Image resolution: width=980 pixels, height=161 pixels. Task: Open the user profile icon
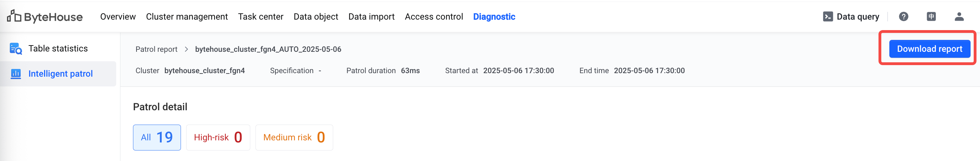[x=959, y=16]
